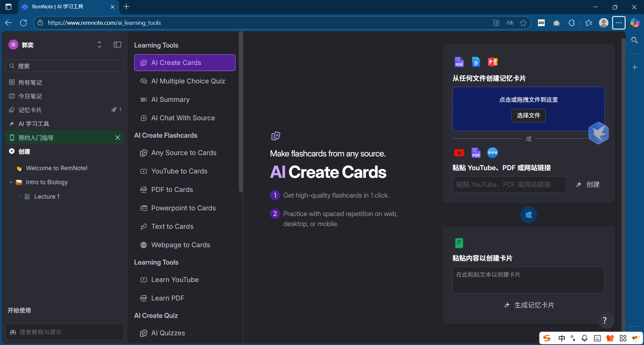The width and height of the screenshot is (644, 345).
Task: Open the help question mark button
Action: click(604, 321)
